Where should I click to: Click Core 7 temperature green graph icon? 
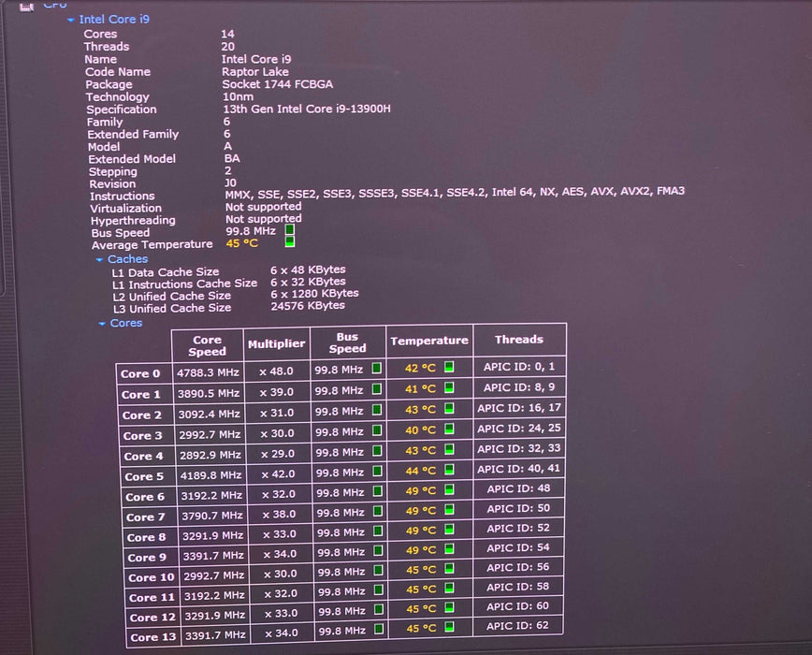449,510
